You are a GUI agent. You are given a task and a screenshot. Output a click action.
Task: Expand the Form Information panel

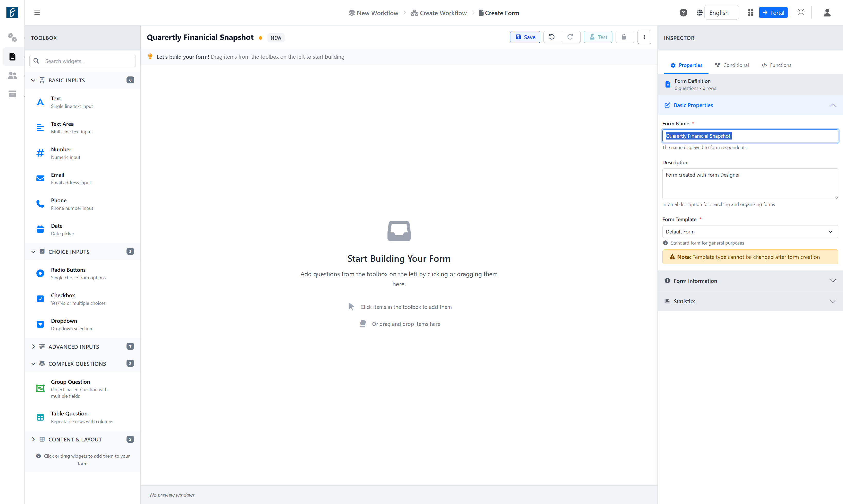tap(750, 281)
